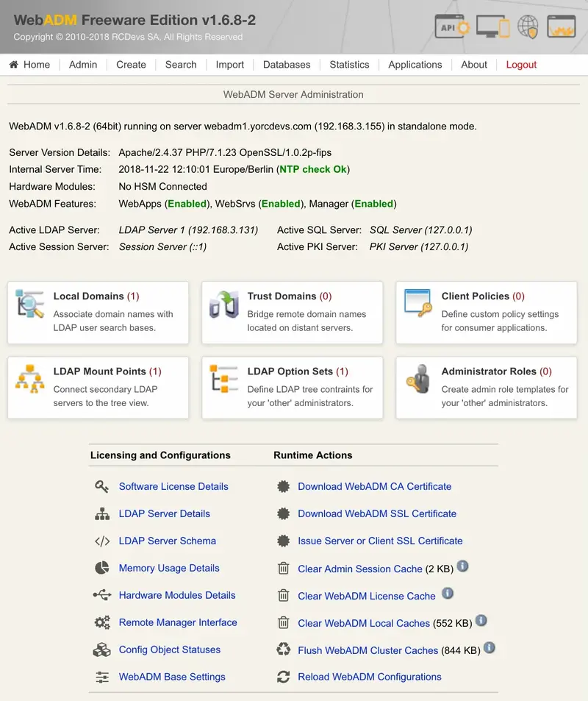Viewport: 588px width, 701px height.
Task: Click the badge icon beside Download WebADM CA Certificate
Action: click(283, 486)
